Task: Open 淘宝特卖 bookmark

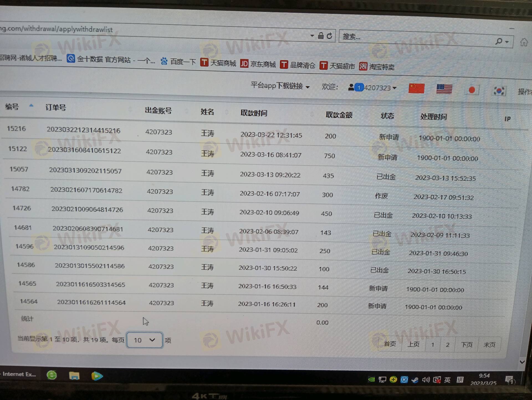Action: 377,67
